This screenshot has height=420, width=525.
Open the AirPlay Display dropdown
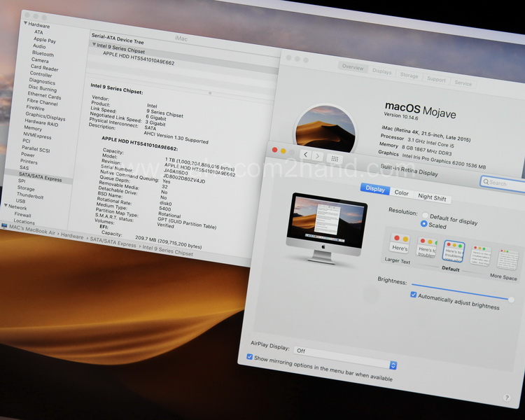click(345, 358)
